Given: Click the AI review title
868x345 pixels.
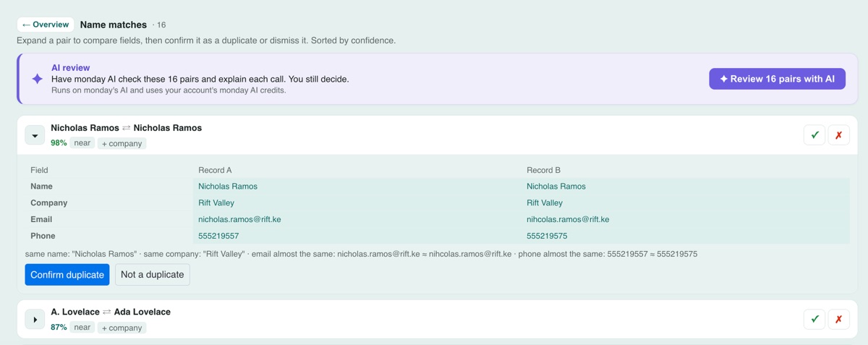Looking at the screenshot, I should tap(70, 67).
